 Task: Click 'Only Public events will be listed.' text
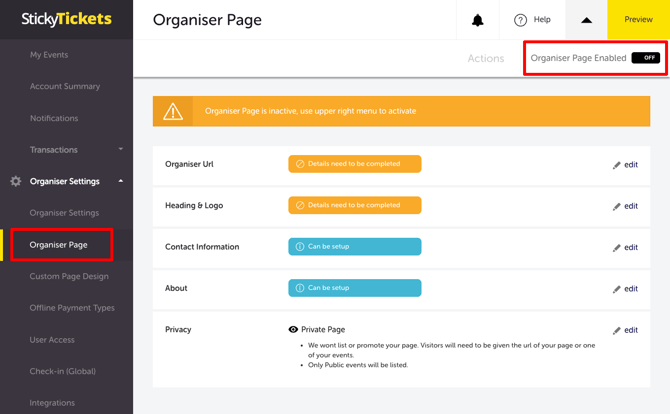pos(358,365)
